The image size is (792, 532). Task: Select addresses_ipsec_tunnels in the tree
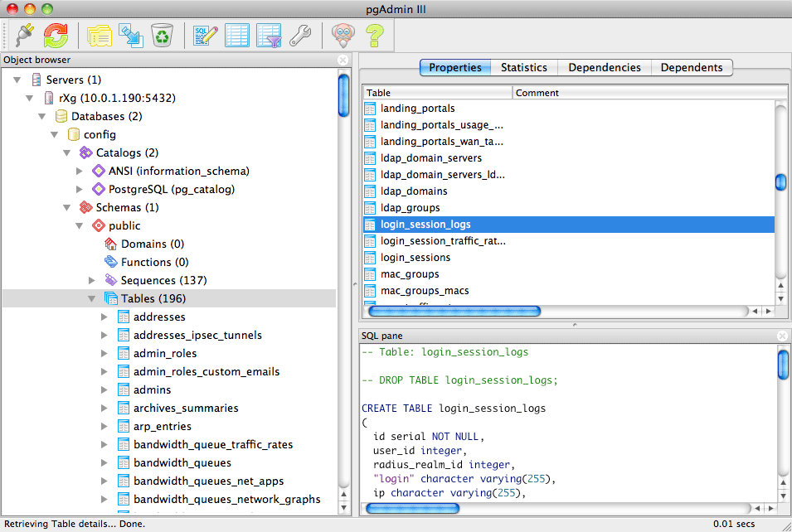(197, 335)
